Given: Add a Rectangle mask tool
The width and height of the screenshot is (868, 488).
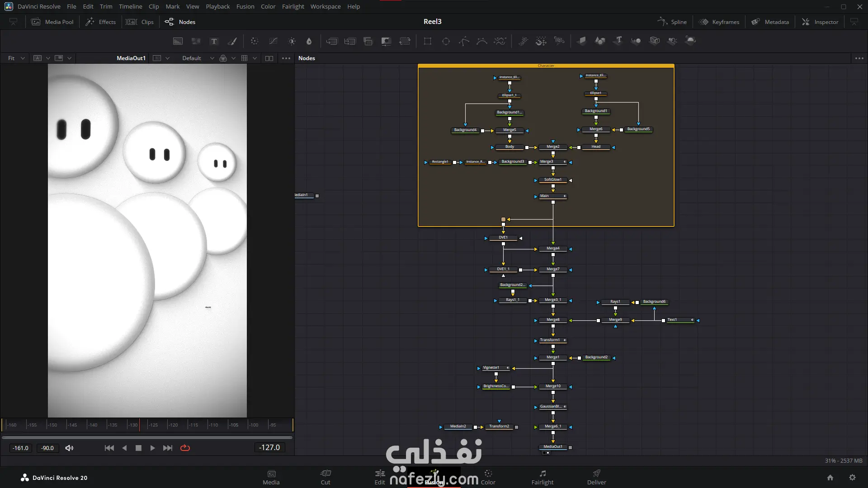Looking at the screenshot, I should pyautogui.click(x=428, y=41).
